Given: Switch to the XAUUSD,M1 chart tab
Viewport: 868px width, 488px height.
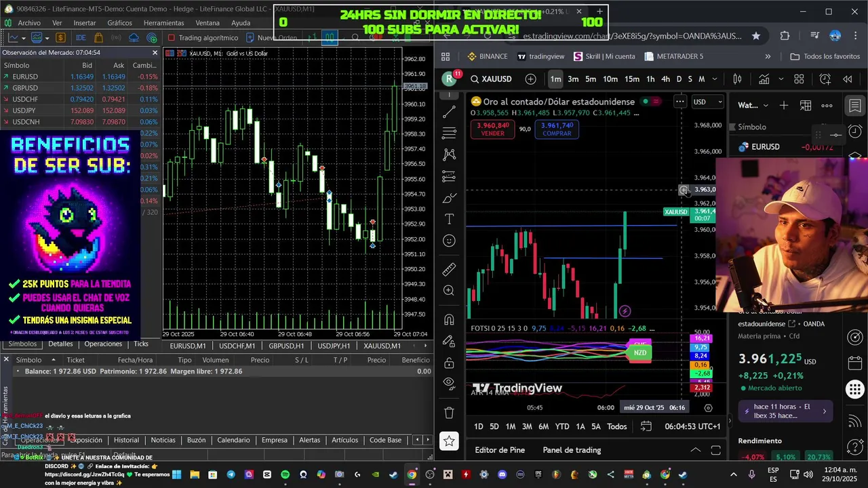Looking at the screenshot, I should (x=382, y=346).
